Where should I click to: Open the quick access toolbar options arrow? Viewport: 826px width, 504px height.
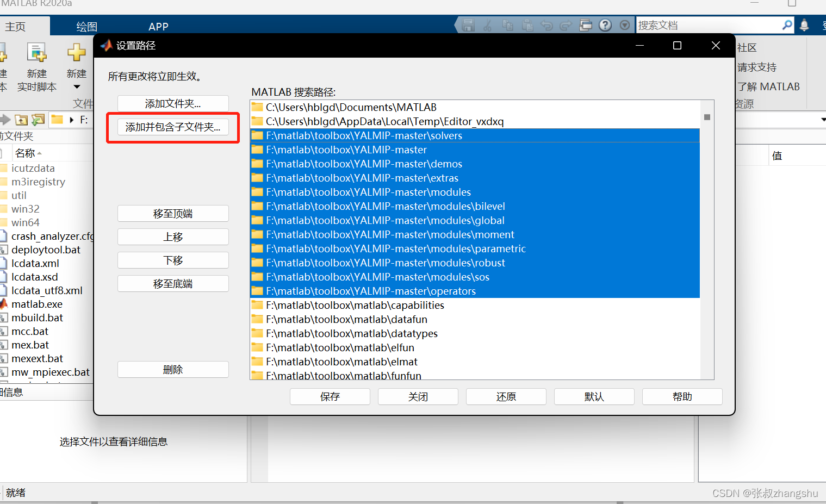(x=625, y=25)
